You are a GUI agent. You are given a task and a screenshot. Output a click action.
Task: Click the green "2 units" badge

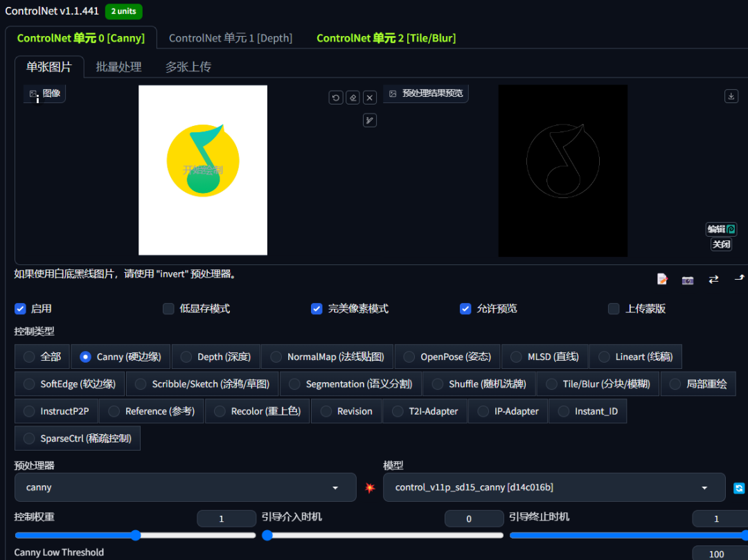[123, 11]
